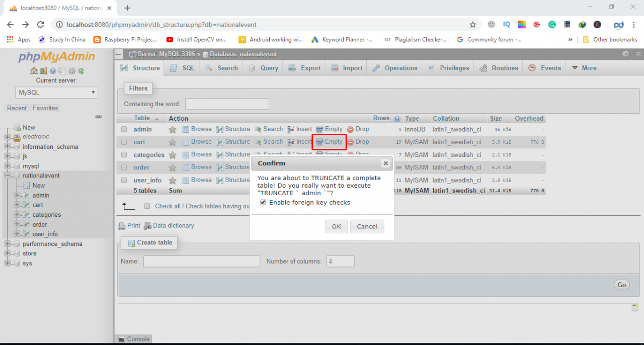644x345 pixels.
Task: Collapse the navigation panel arrow
Action: click(x=119, y=54)
